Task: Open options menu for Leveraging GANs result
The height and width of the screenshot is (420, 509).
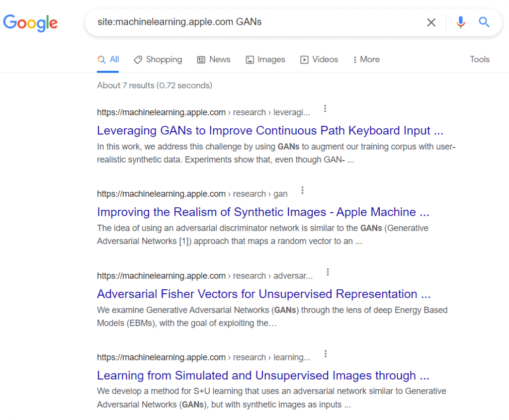Action: tap(325, 109)
